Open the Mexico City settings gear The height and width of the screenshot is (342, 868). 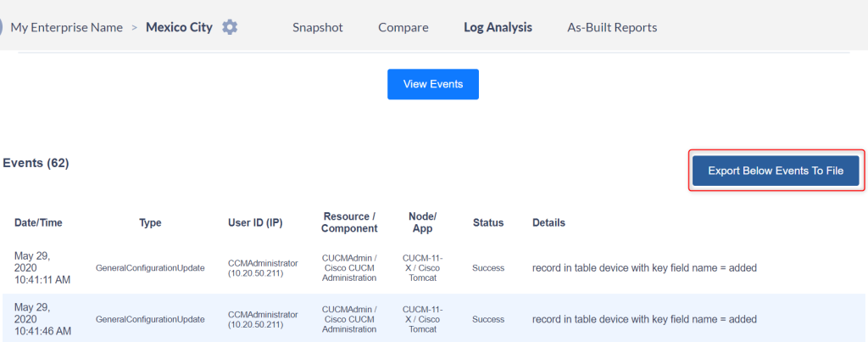tap(230, 26)
